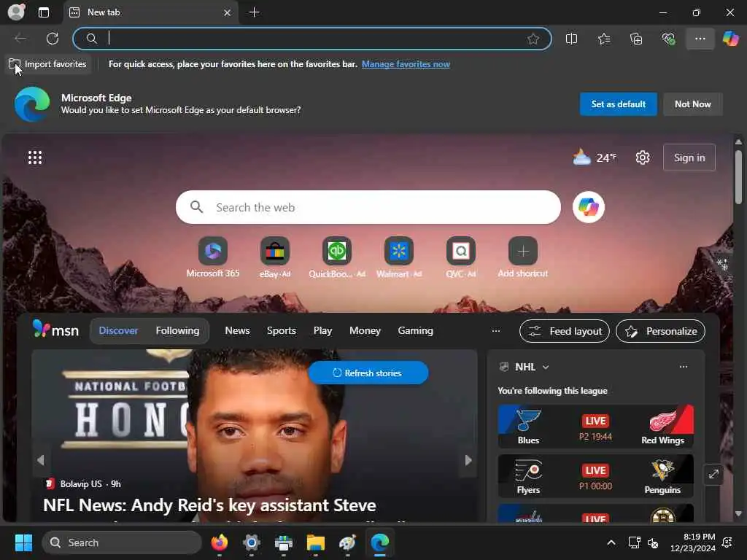The height and width of the screenshot is (560, 747).
Task: Click the Refresh page icon
Action: coord(53,39)
